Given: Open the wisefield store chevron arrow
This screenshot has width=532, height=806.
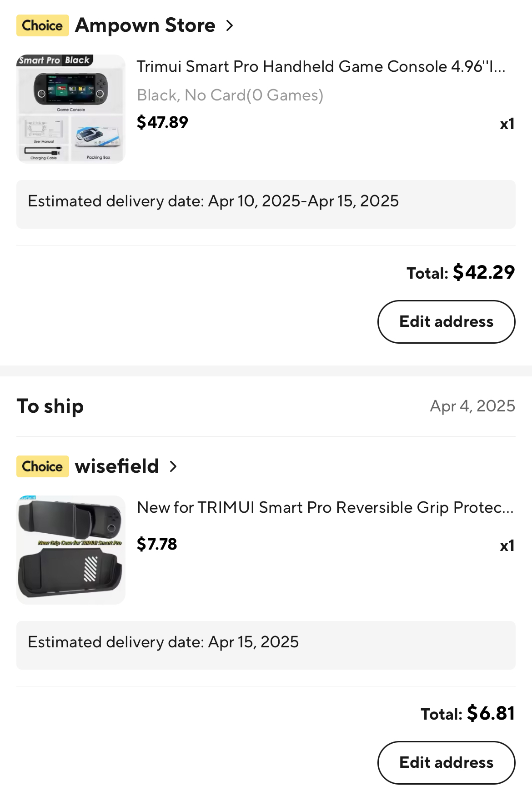Looking at the screenshot, I should coord(173,466).
